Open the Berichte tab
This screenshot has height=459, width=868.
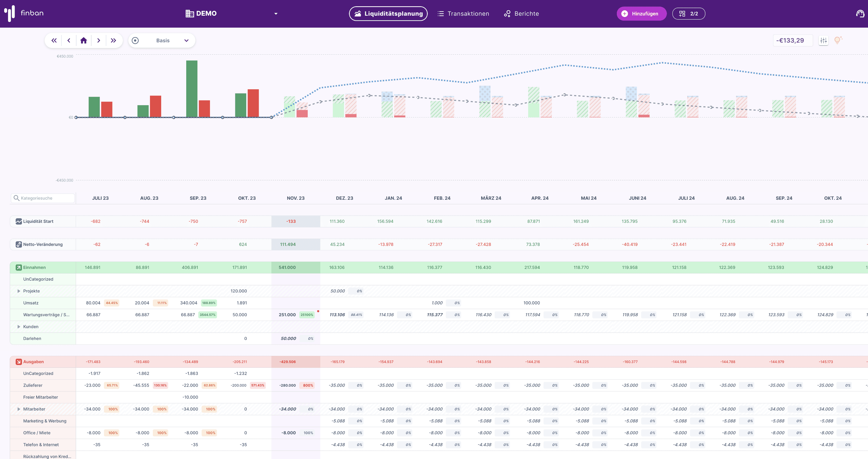coord(521,14)
